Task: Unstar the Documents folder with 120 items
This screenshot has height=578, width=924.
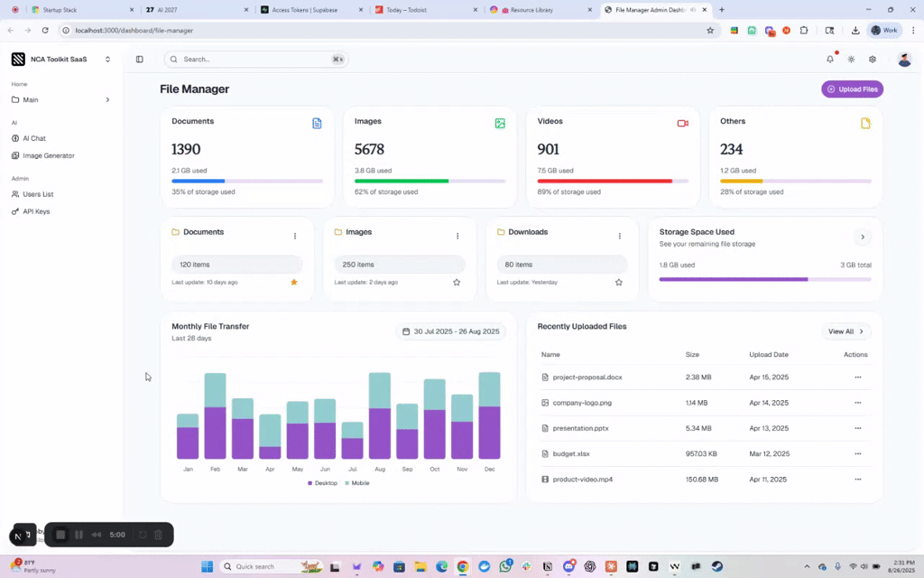Action: click(294, 282)
